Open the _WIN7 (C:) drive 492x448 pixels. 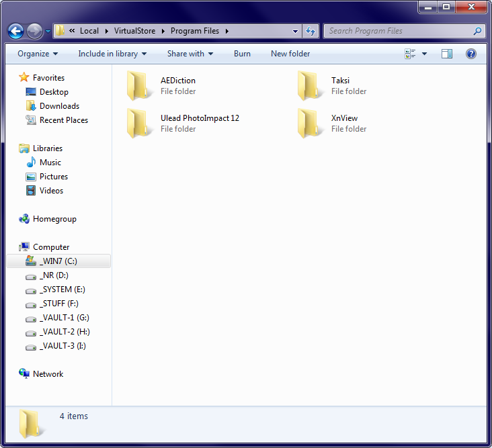pyautogui.click(x=58, y=261)
